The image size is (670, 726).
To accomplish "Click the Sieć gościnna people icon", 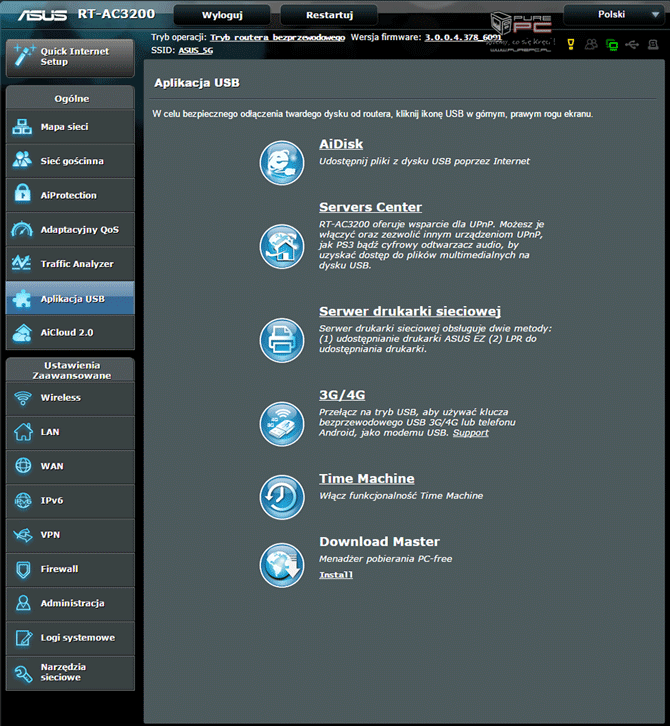I will tap(22, 160).
